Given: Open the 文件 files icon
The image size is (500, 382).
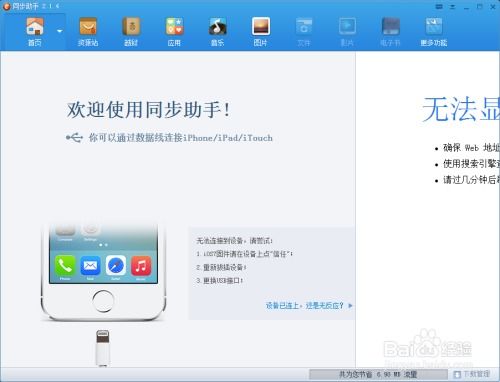Looking at the screenshot, I should pos(304,32).
